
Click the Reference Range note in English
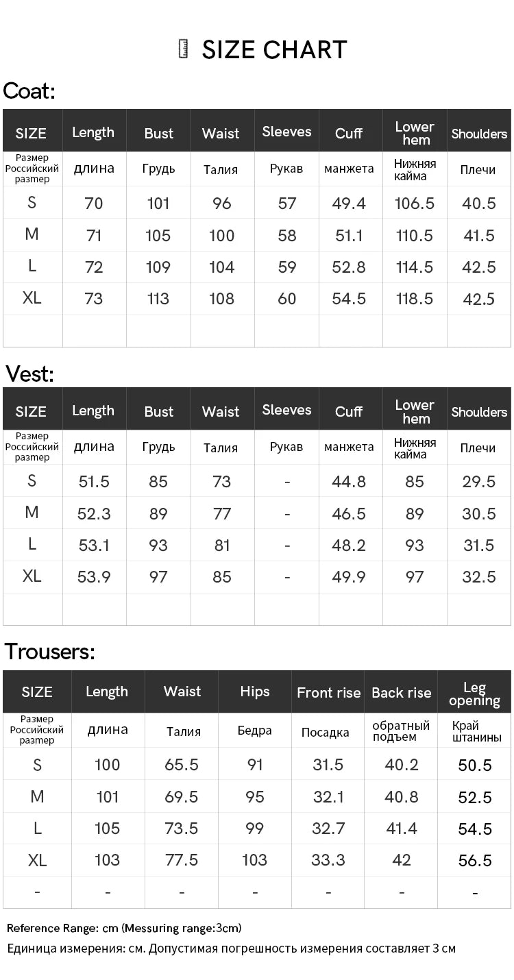pyautogui.click(x=124, y=929)
